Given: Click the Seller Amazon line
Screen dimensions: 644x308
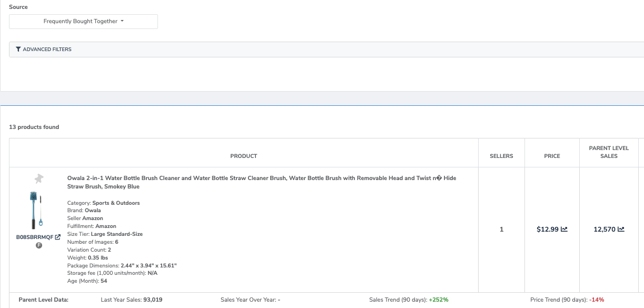Looking at the screenshot, I should (85, 218).
